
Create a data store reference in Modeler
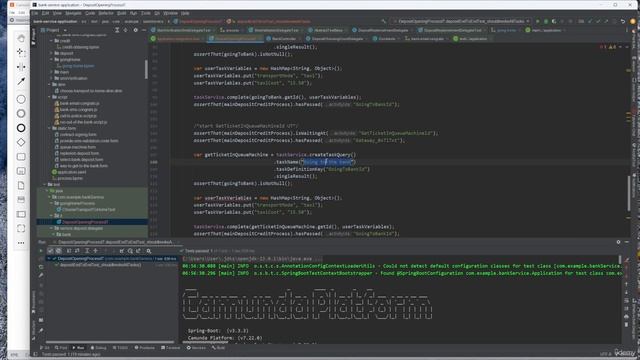21,200
